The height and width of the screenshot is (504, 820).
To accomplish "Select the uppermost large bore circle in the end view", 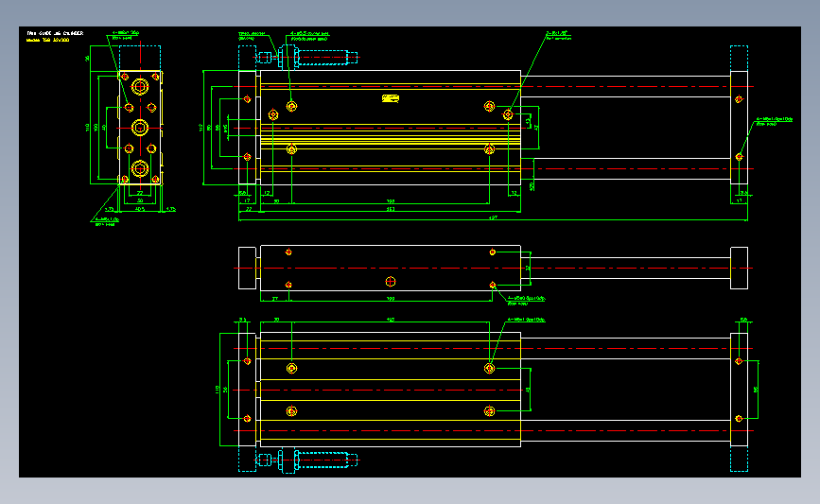I will [x=140, y=86].
